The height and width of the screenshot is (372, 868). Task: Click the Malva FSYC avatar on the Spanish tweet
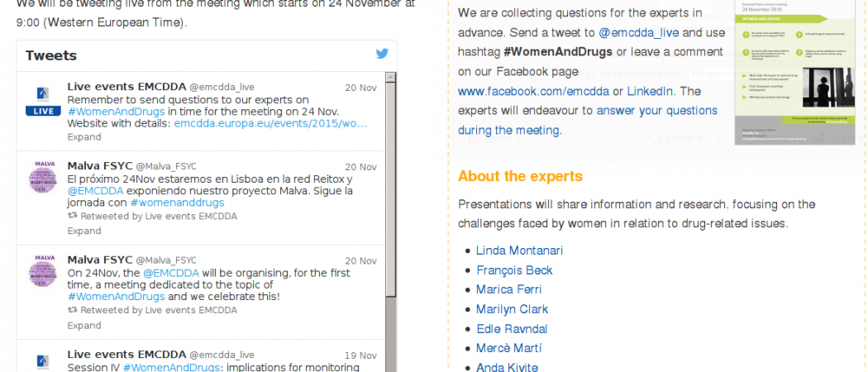point(42,177)
